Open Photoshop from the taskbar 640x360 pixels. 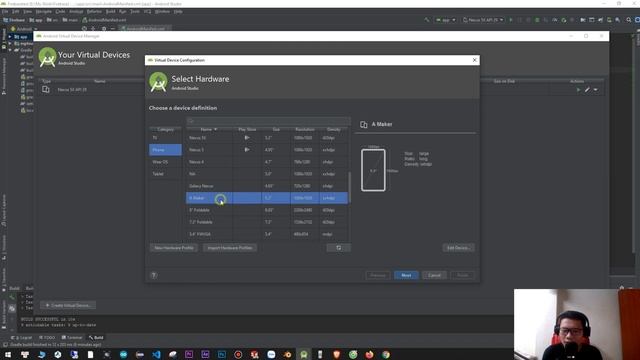222,354
